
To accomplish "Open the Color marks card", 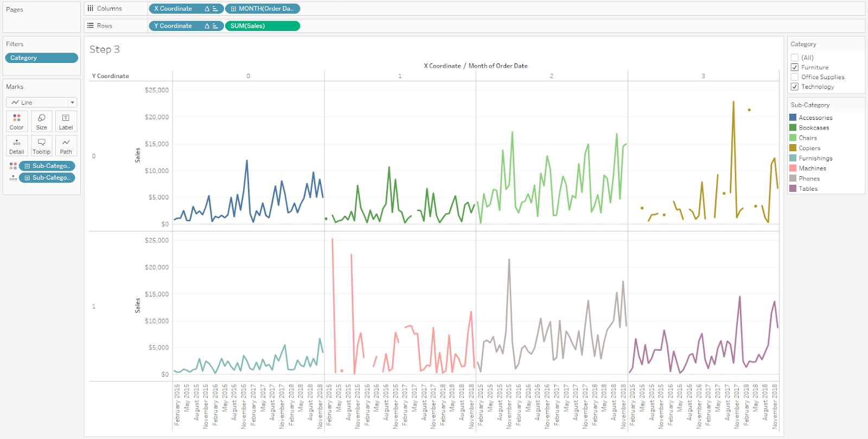I will click(x=17, y=121).
